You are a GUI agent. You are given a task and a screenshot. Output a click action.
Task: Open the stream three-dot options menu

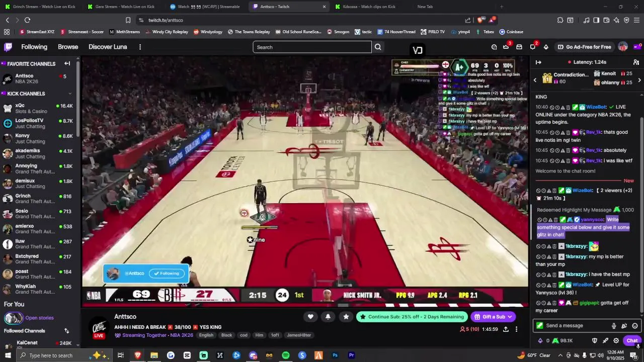(x=516, y=329)
